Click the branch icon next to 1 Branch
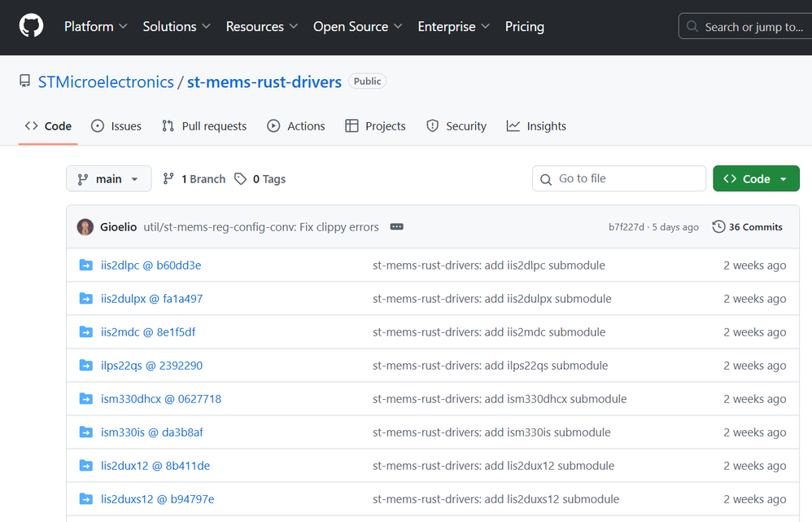The width and height of the screenshot is (812, 522). 168,178
